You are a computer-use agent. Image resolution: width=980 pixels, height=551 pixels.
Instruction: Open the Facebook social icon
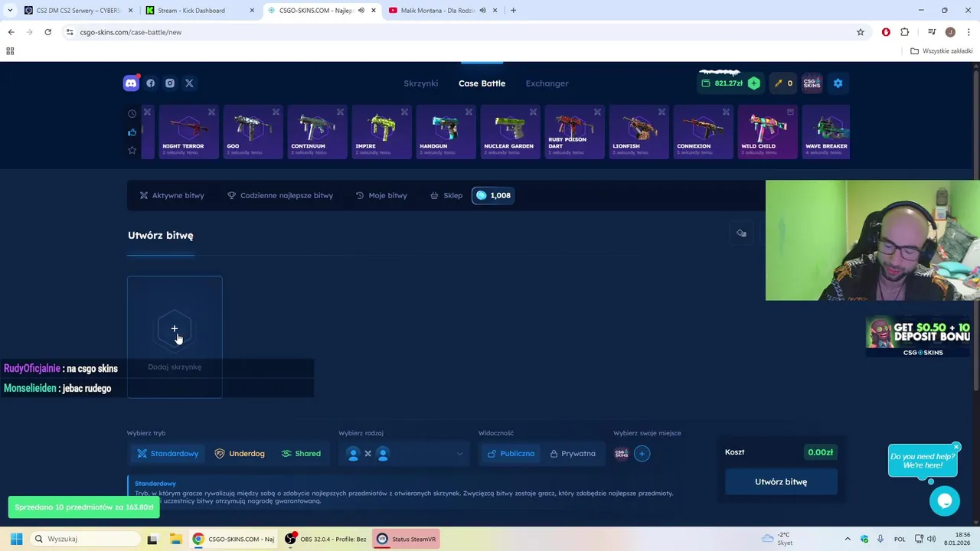coord(151,83)
